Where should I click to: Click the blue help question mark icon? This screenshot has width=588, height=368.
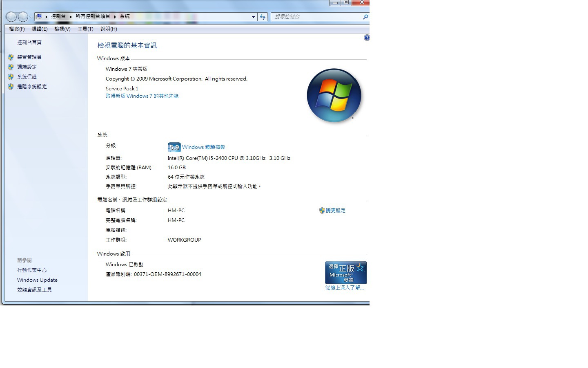click(367, 38)
